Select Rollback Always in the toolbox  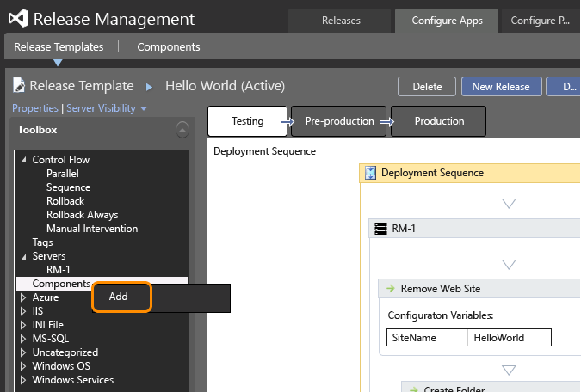coord(83,215)
